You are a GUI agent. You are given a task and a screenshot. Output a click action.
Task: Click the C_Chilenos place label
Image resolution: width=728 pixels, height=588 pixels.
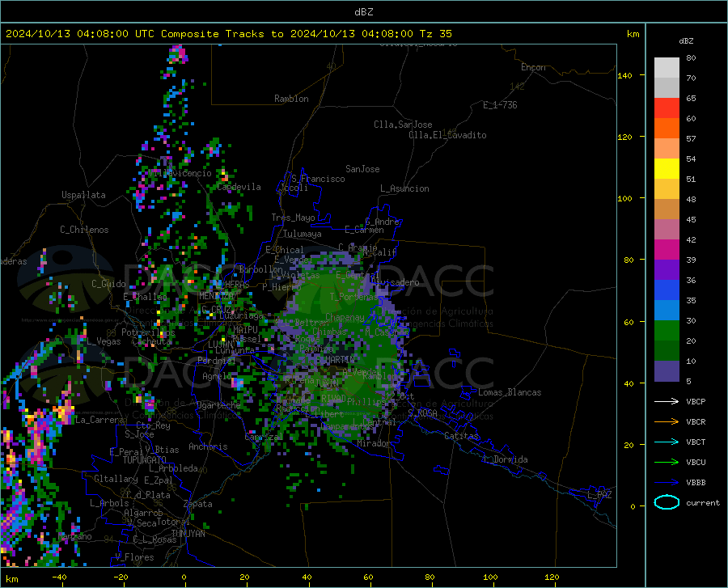coord(84,230)
